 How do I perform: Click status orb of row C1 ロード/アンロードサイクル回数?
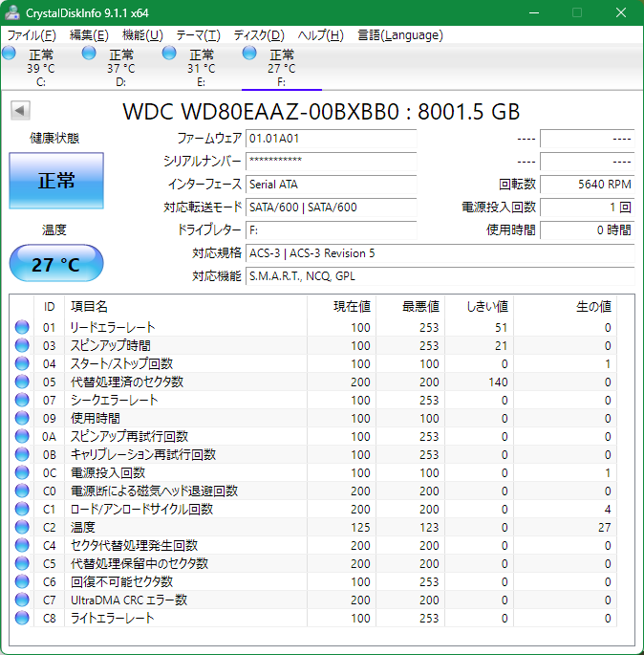22,509
